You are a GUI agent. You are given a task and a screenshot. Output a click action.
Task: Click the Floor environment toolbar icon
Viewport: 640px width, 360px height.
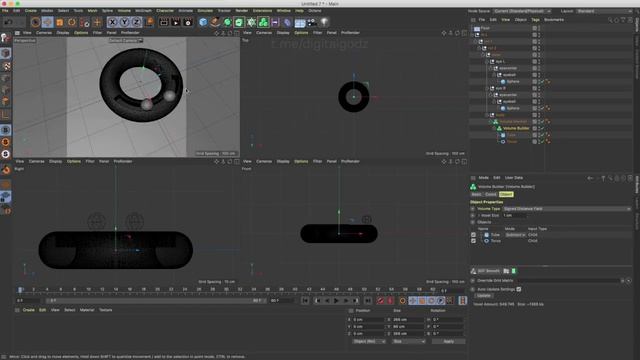click(300, 22)
